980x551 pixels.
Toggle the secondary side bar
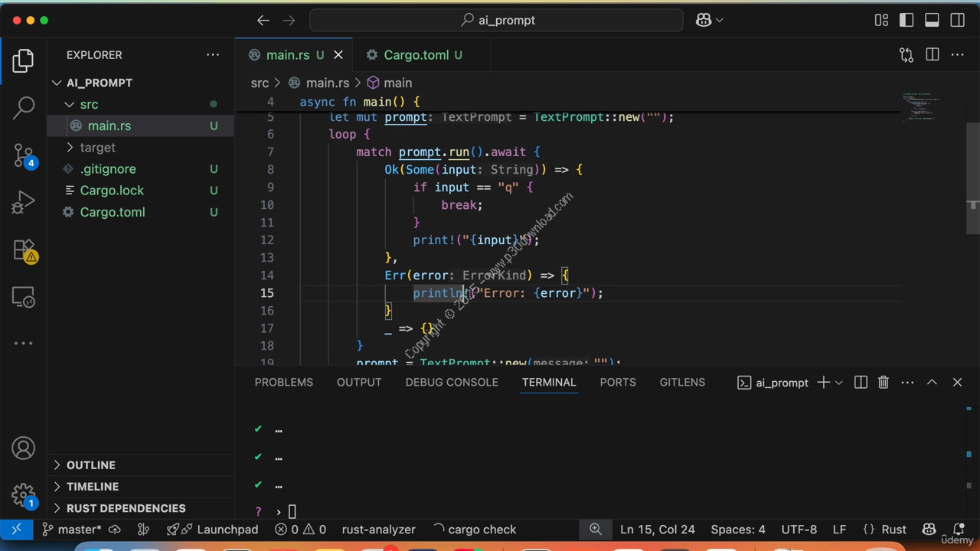tap(957, 21)
